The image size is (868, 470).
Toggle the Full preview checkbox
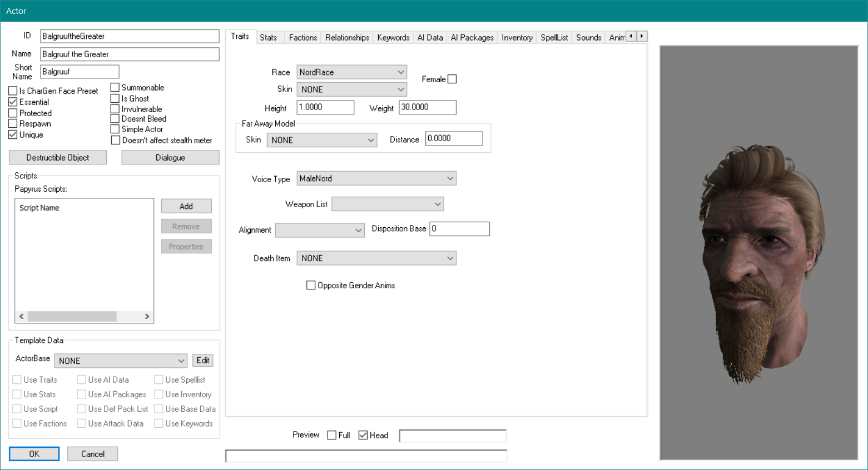[x=332, y=435]
